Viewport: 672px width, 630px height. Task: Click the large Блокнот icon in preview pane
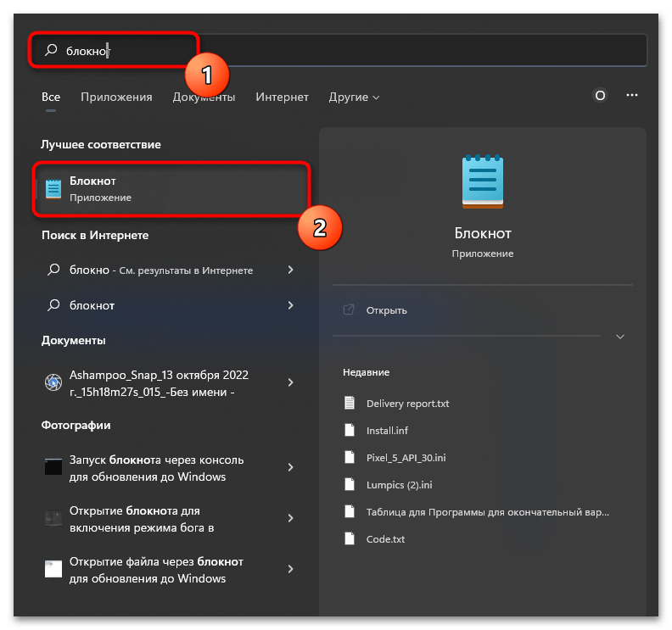(x=483, y=181)
